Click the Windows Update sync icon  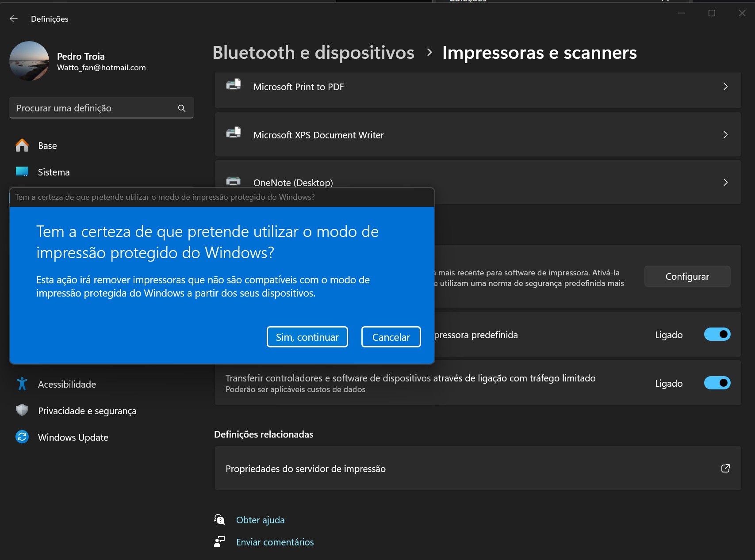click(22, 437)
